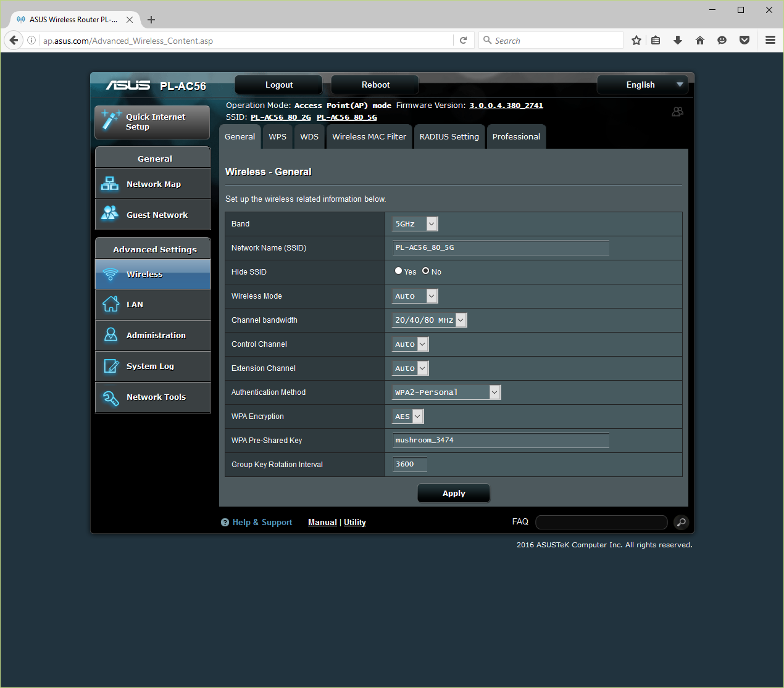Switch to the Professional tab
This screenshot has width=784, height=688.
pos(516,137)
